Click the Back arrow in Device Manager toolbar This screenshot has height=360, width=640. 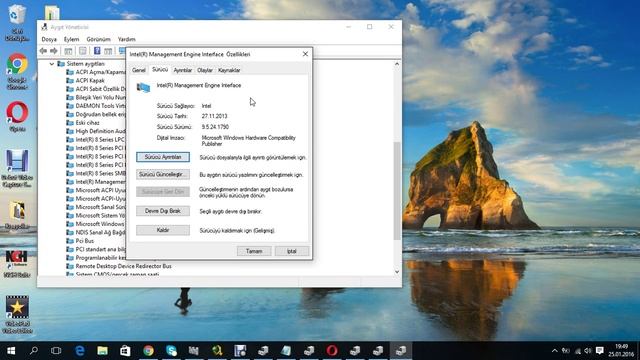[43, 51]
